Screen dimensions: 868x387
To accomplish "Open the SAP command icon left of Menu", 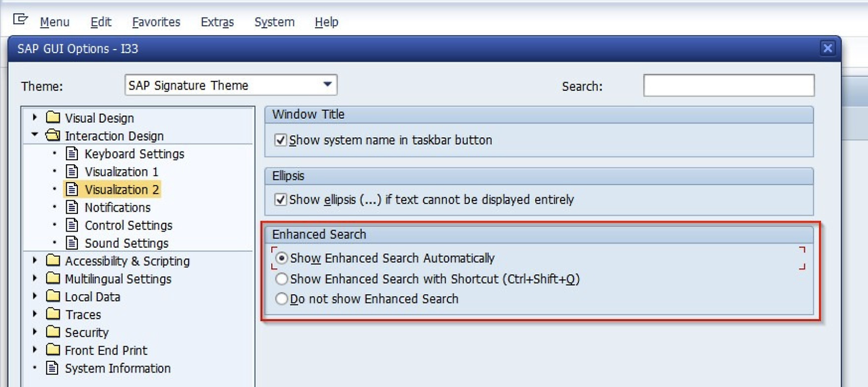I will [20, 20].
